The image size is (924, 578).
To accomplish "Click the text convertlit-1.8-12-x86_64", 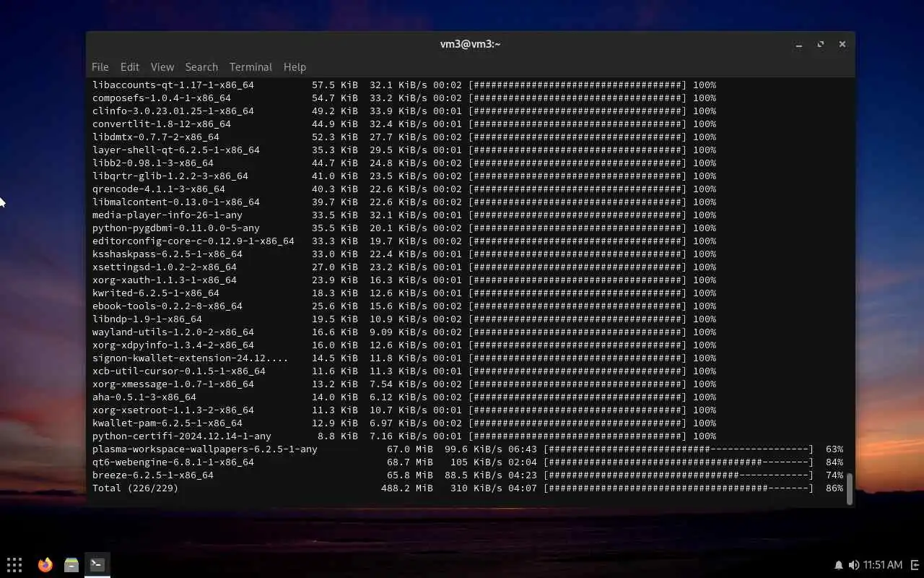I will click(162, 124).
